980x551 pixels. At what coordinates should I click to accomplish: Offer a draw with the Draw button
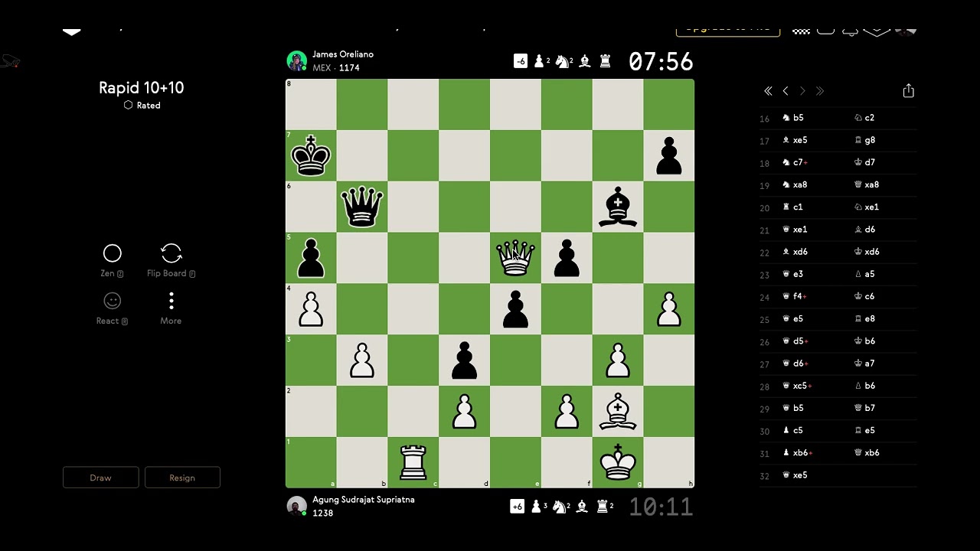point(101,478)
